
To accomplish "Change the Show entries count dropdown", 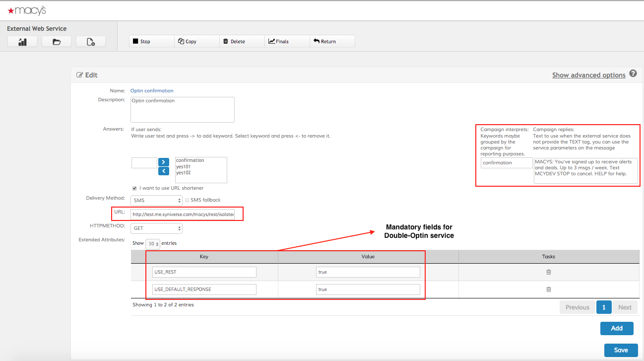I will pyautogui.click(x=153, y=244).
